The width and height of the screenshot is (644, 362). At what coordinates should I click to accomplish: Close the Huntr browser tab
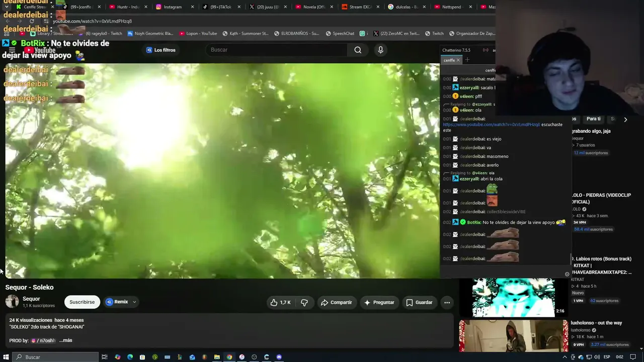click(x=145, y=7)
